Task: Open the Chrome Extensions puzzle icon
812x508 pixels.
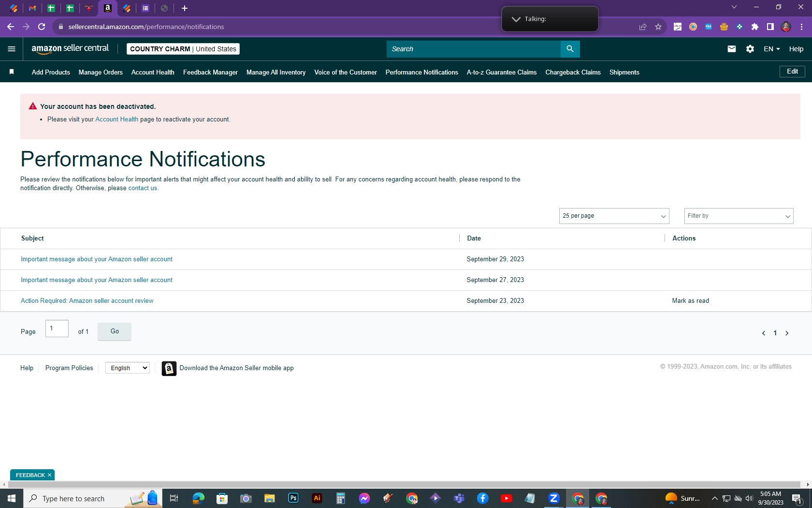Action: coord(755,27)
